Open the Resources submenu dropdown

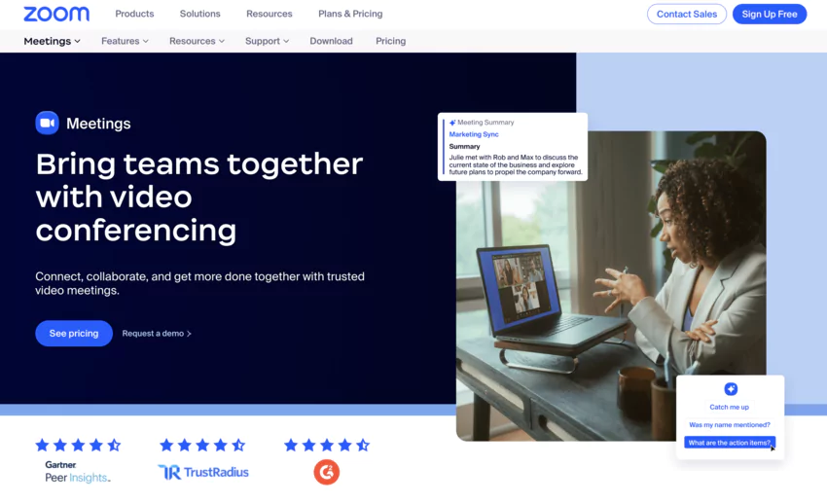(x=197, y=41)
